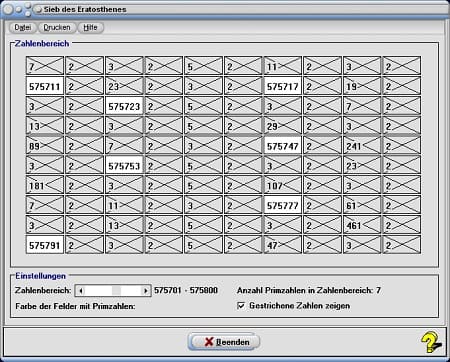
Task: Select the prime cell 575711
Action: pos(45,86)
